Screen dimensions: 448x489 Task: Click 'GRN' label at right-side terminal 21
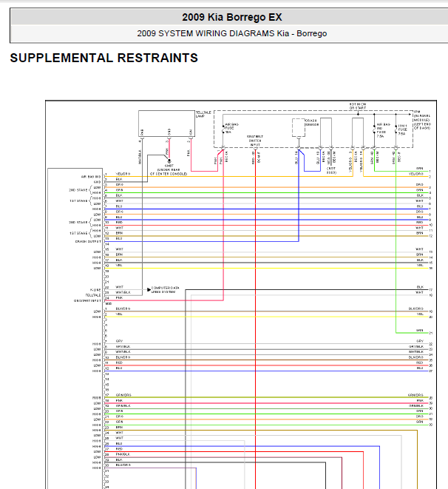pos(420,330)
